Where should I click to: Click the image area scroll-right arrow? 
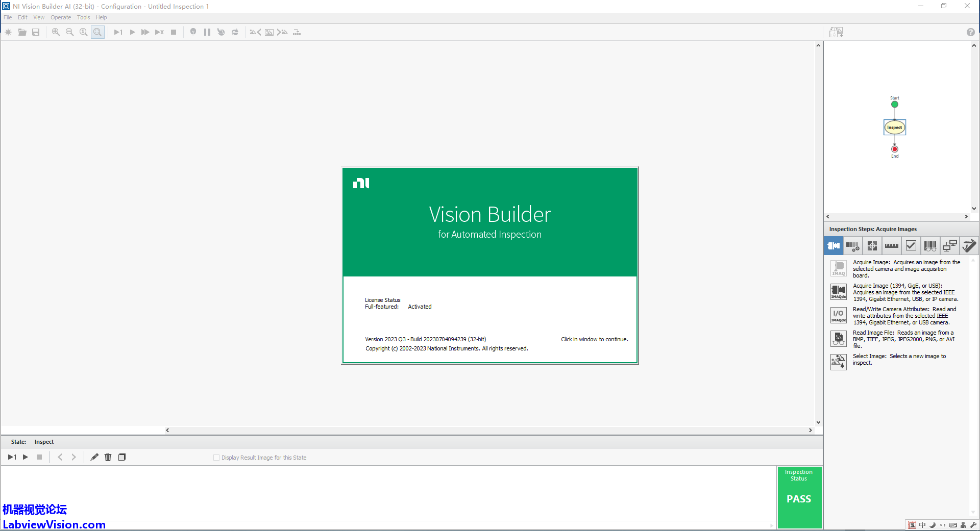(810, 430)
